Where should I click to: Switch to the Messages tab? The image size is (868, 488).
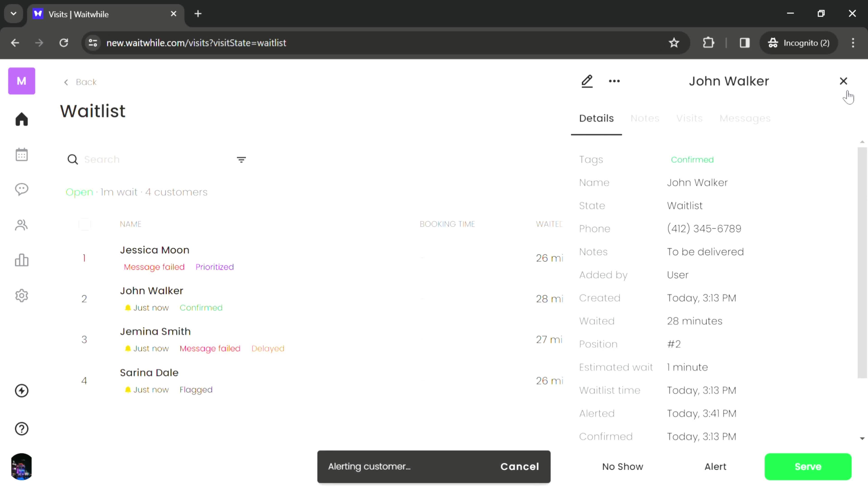[x=745, y=118]
